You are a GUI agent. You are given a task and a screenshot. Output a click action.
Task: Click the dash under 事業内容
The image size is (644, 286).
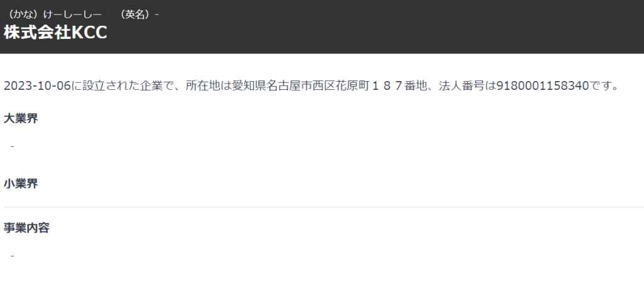[13, 256]
